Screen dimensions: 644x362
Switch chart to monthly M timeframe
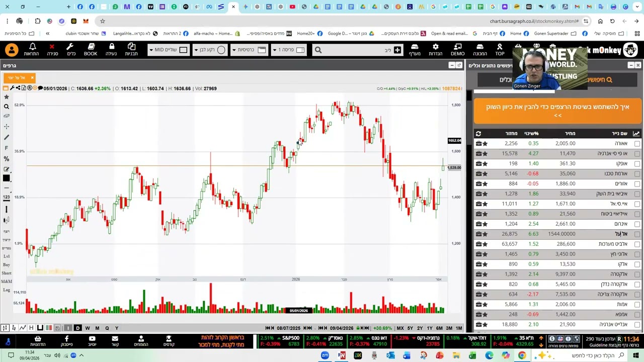click(x=97, y=328)
